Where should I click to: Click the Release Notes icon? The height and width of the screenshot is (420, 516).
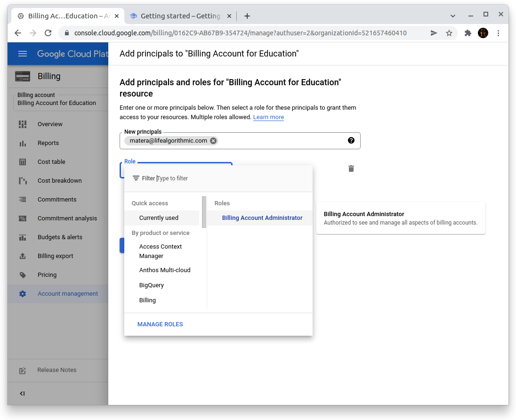(22, 370)
